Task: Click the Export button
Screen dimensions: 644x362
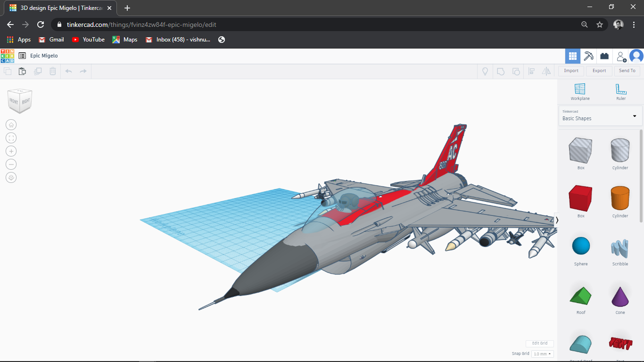Action: click(x=599, y=71)
